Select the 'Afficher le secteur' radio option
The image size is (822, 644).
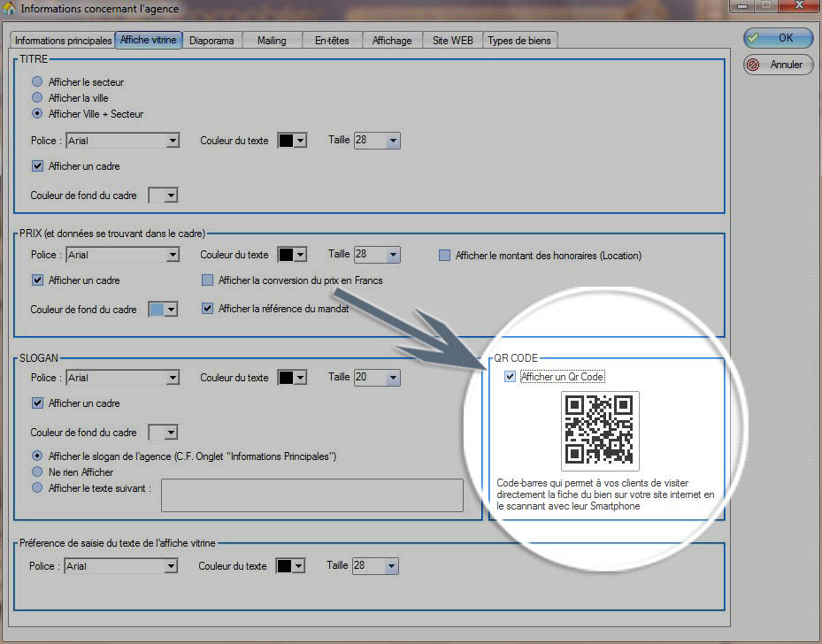[x=37, y=81]
